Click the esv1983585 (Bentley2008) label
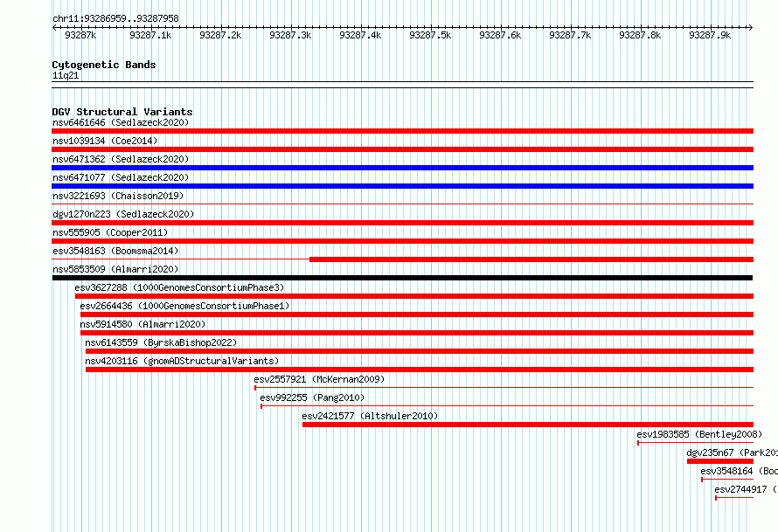 pos(699,434)
